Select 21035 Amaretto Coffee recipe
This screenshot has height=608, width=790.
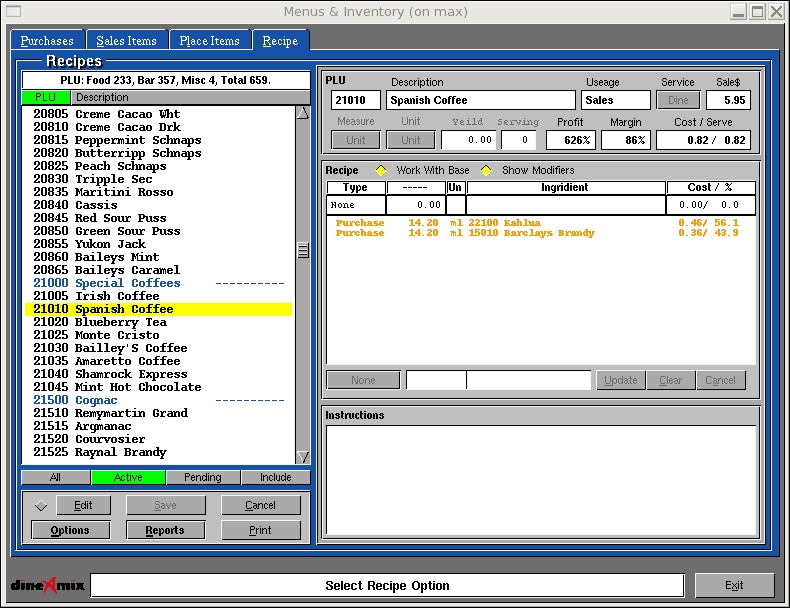click(158, 361)
